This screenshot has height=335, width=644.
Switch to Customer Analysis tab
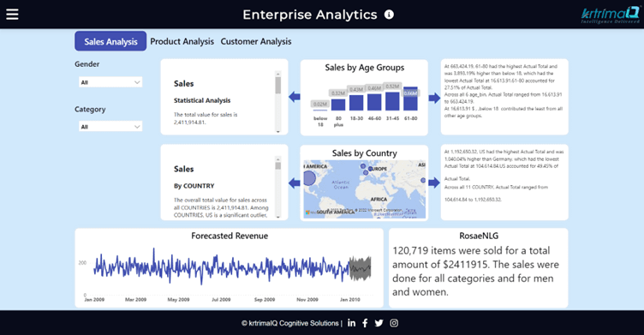pos(256,41)
